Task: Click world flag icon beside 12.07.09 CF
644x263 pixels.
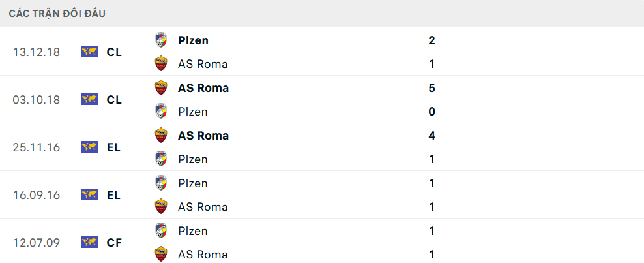Action: pyautogui.click(x=89, y=243)
